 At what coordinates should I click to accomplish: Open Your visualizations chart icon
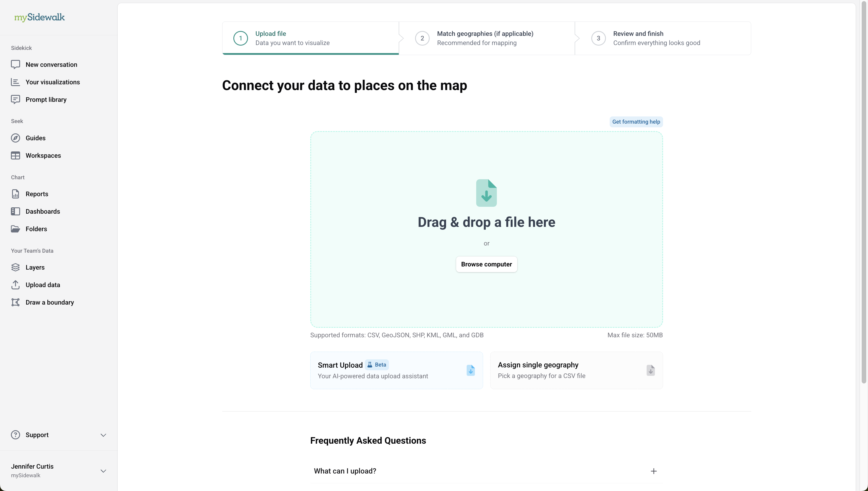15,82
